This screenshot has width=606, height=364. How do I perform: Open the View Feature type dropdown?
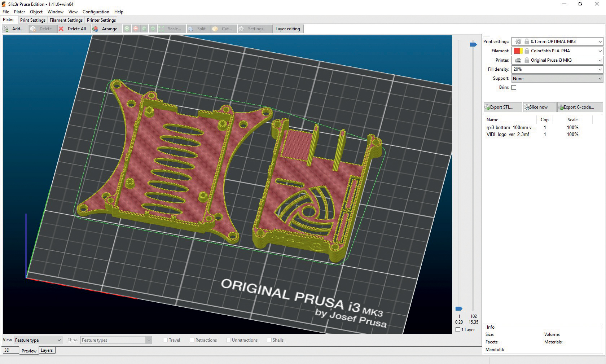point(38,340)
